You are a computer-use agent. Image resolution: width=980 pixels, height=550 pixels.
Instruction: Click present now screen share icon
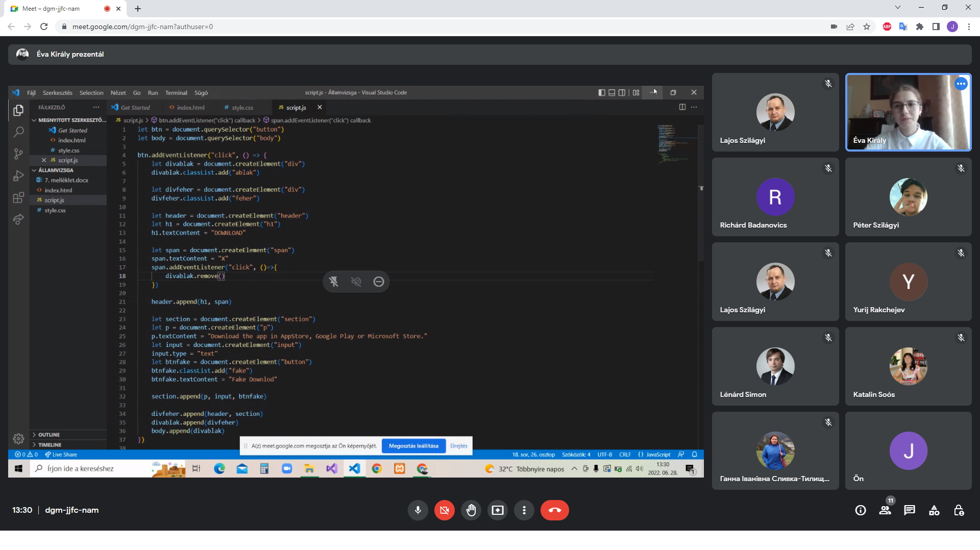click(497, 510)
